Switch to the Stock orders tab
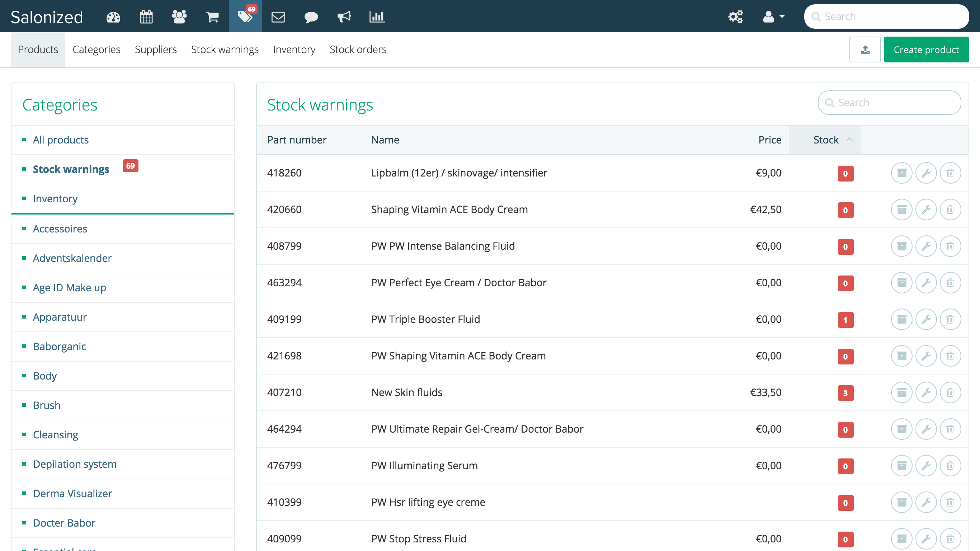This screenshot has height=551, width=980. [358, 49]
